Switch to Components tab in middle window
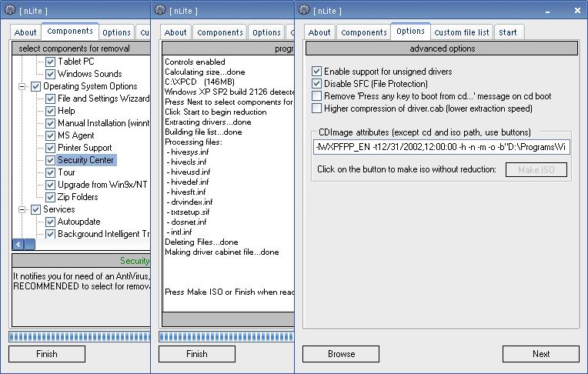Image resolution: width=588 pixels, height=374 pixels. [x=220, y=32]
